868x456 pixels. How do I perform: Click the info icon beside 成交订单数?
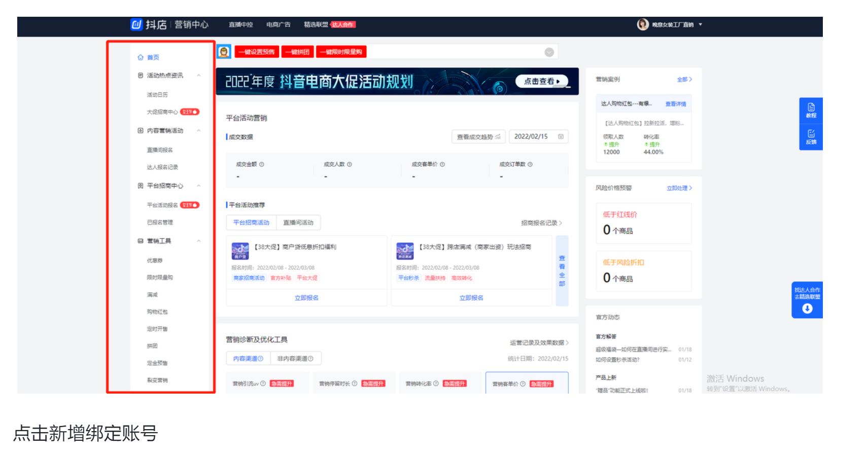coord(530,164)
